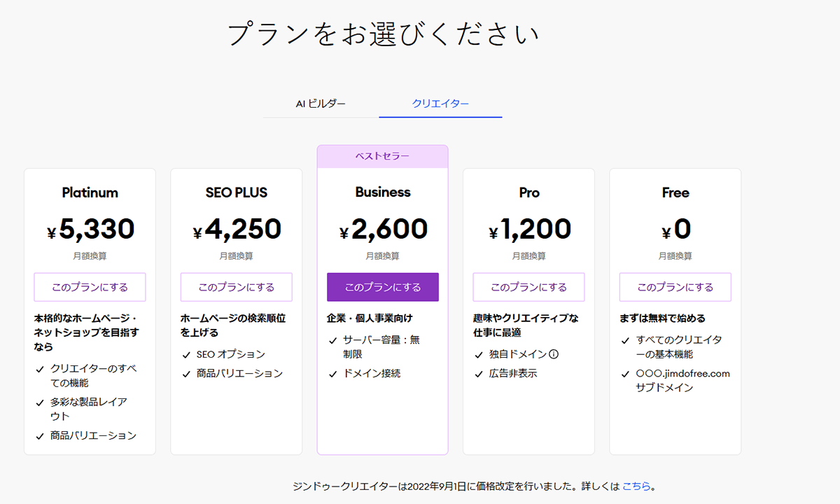Click the ¥1,200 price
The width and height of the screenshot is (840, 504).
pos(530,229)
